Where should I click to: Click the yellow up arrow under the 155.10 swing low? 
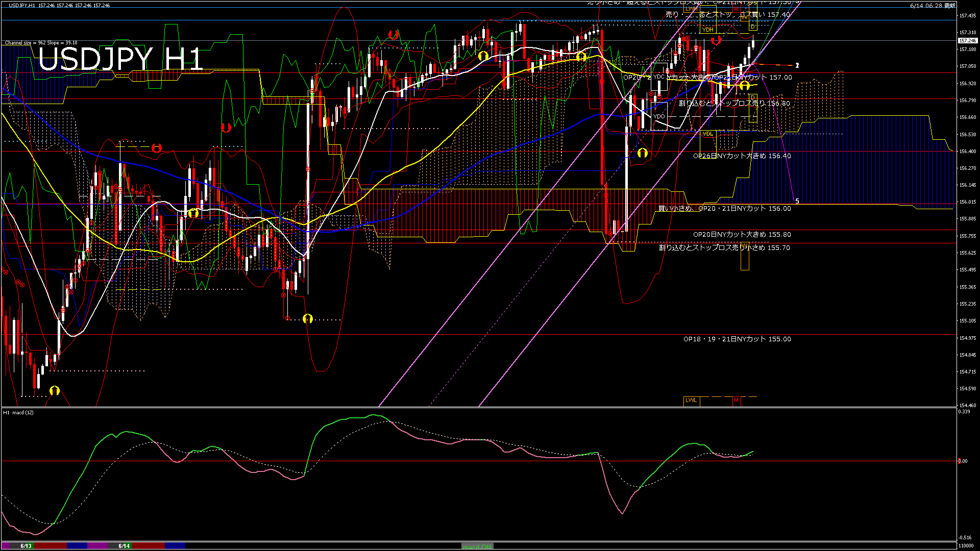[x=307, y=319]
